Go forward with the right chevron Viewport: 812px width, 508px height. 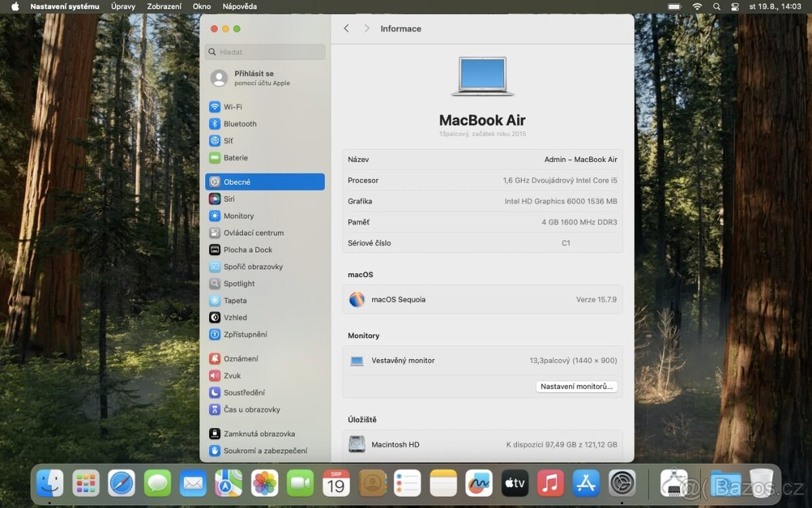pos(367,28)
